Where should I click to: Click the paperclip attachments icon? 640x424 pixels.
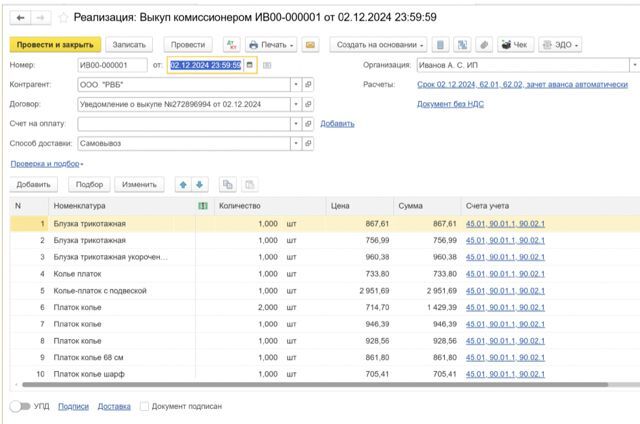coord(484,45)
